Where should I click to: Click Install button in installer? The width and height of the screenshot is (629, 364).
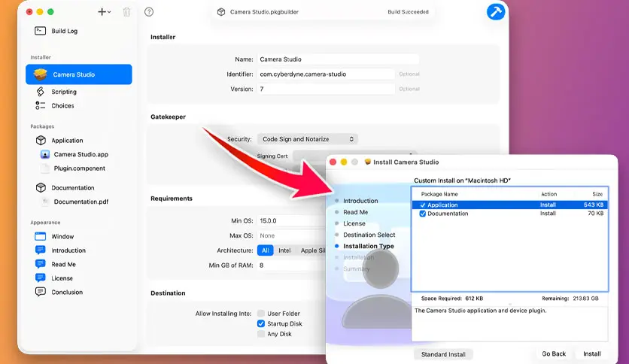(x=591, y=353)
